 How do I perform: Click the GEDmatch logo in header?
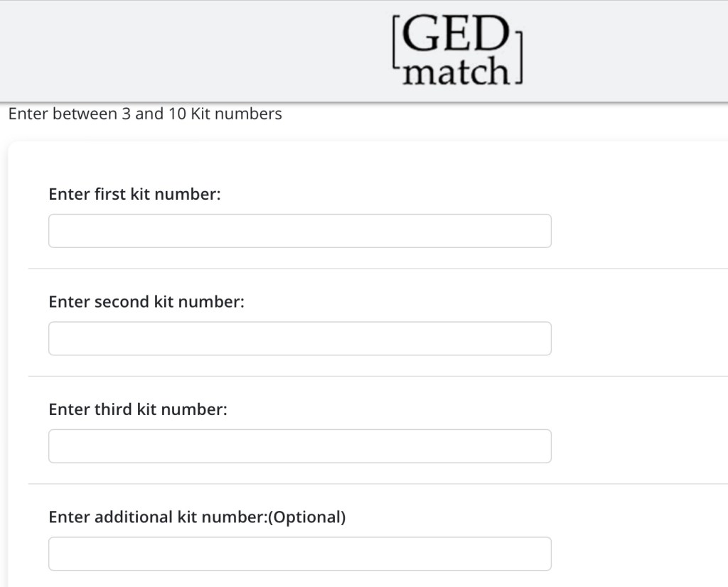click(457, 51)
